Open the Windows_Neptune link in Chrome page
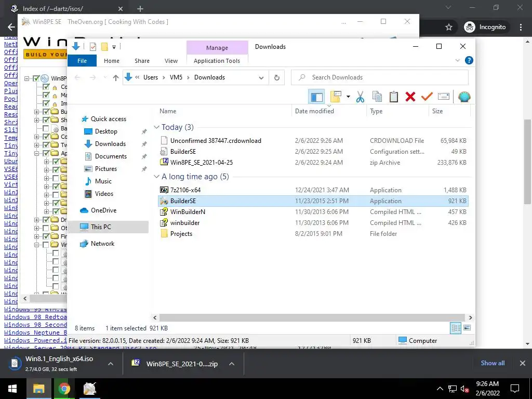The height and width of the screenshot is (399, 532). [x=35, y=332]
